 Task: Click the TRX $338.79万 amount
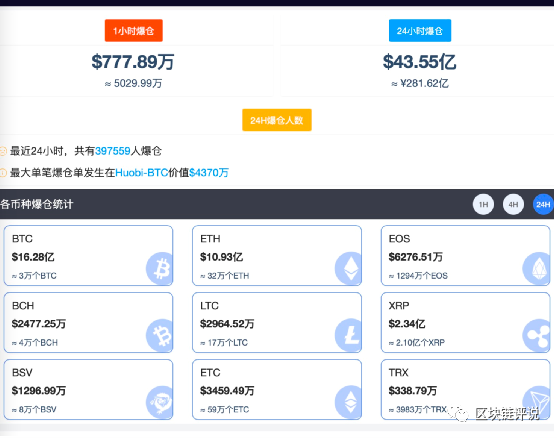[412, 391]
